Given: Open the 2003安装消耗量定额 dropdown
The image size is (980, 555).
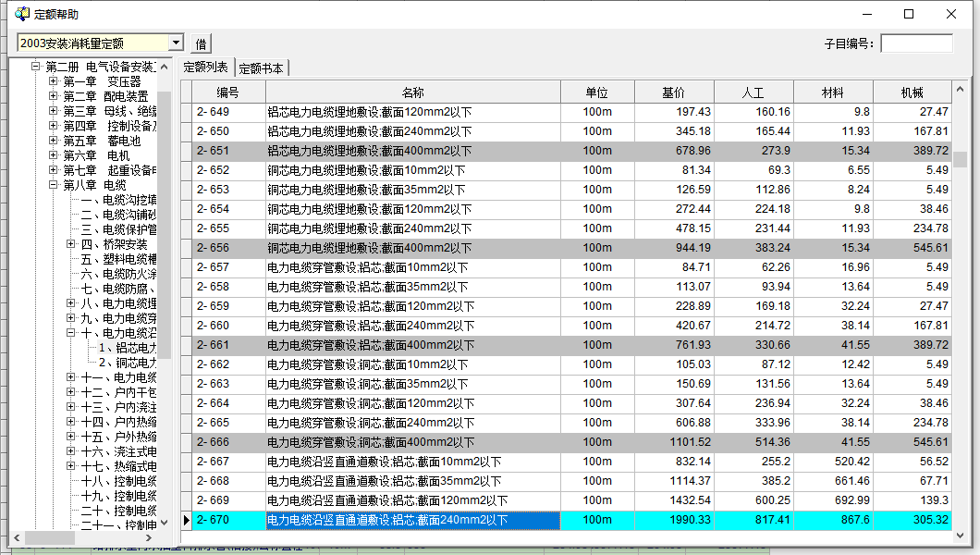Looking at the screenshot, I should click(x=176, y=43).
